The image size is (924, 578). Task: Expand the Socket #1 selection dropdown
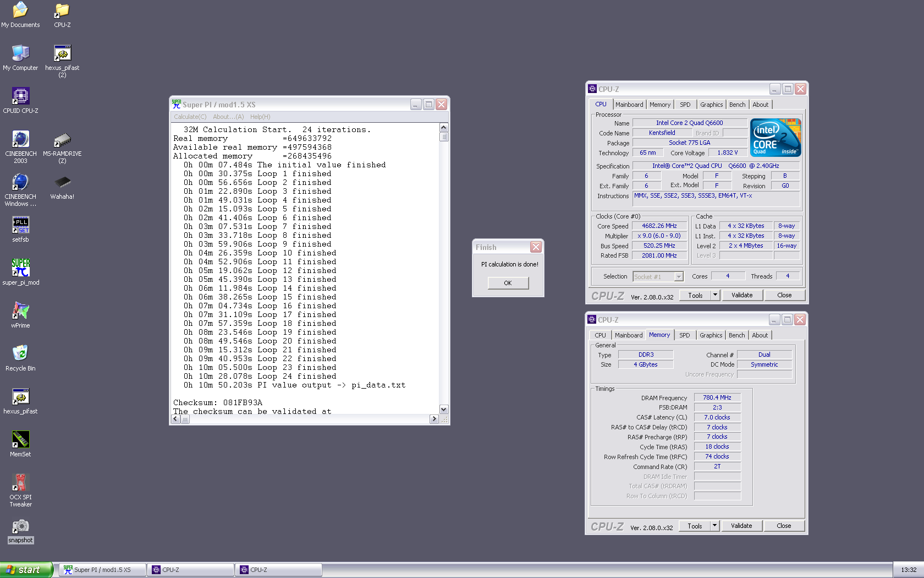pos(679,277)
